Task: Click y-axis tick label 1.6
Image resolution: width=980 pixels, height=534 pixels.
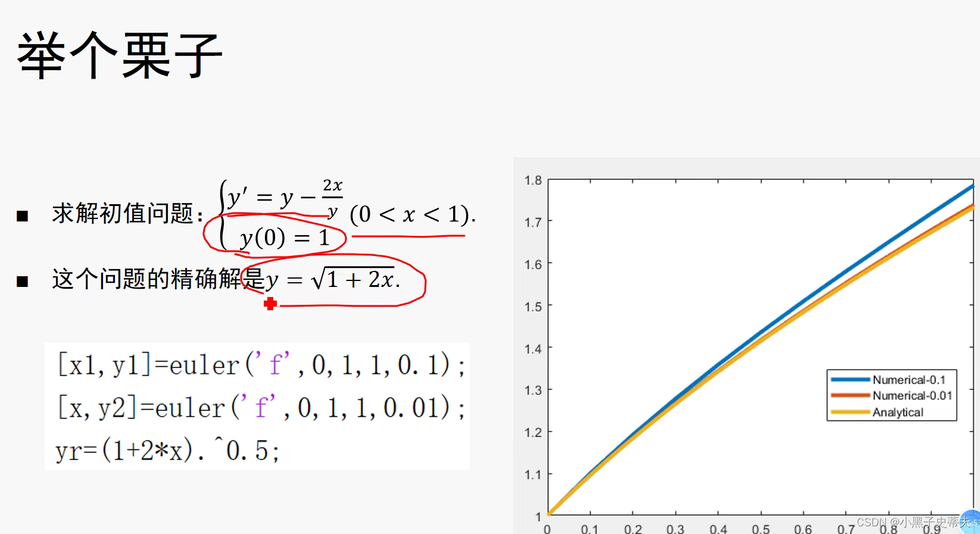Action: tap(533, 264)
